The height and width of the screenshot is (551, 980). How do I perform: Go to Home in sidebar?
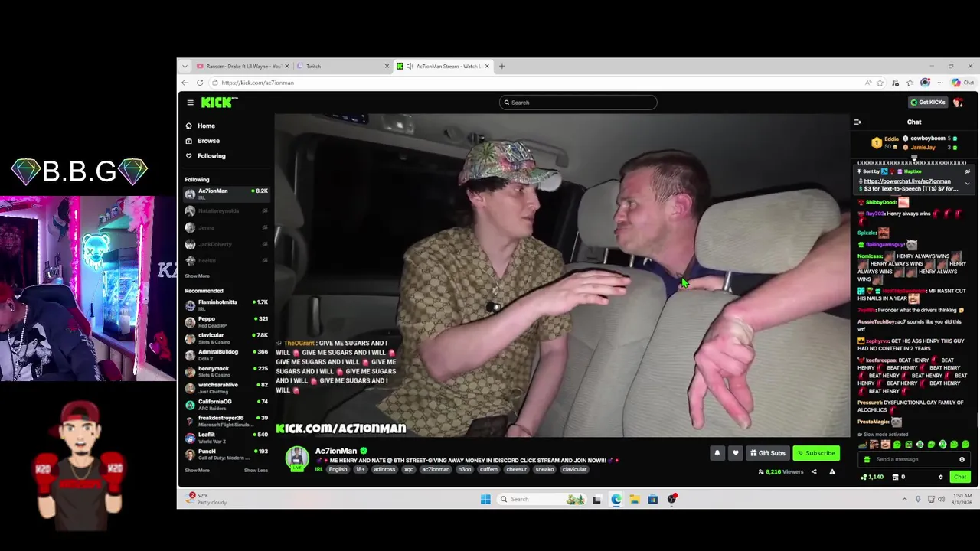pos(201,126)
